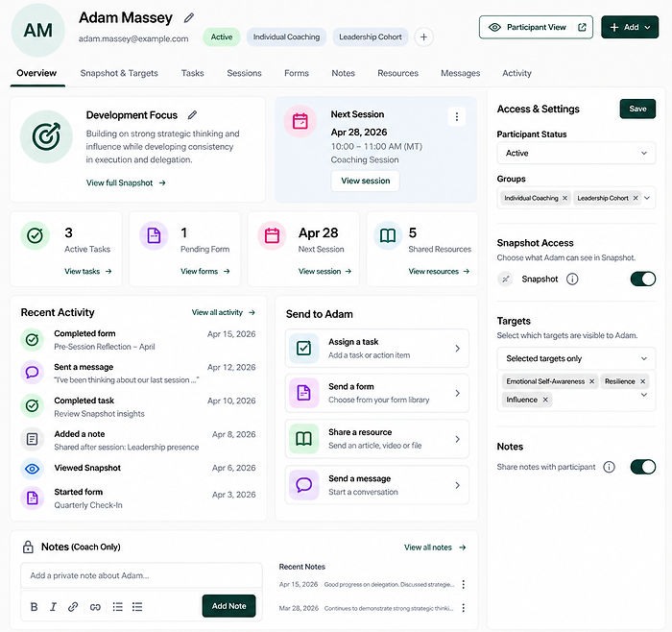This screenshot has height=632, width=672.
Task: Remove Leadership Cohort from Groups
Action: click(636, 198)
